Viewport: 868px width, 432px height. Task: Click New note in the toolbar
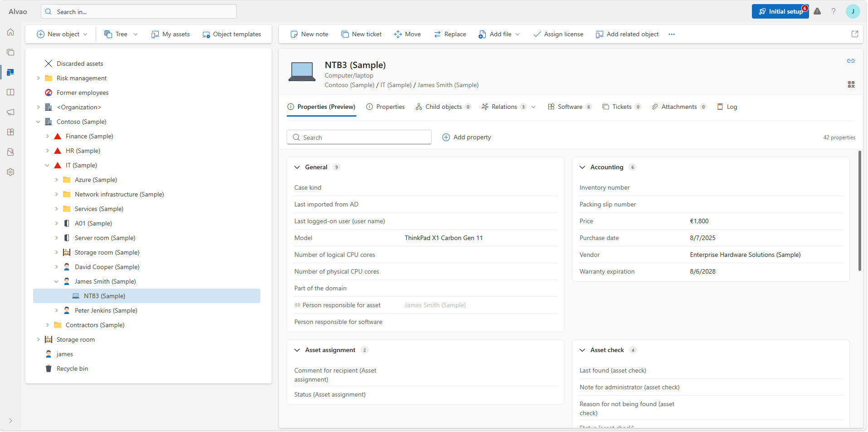(x=309, y=34)
